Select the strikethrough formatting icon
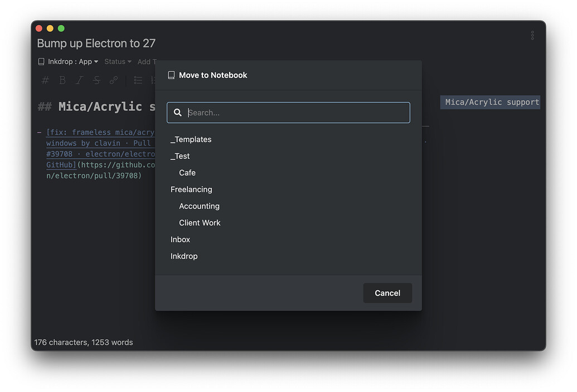The height and width of the screenshot is (392, 577). pyautogui.click(x=96, y=80)
